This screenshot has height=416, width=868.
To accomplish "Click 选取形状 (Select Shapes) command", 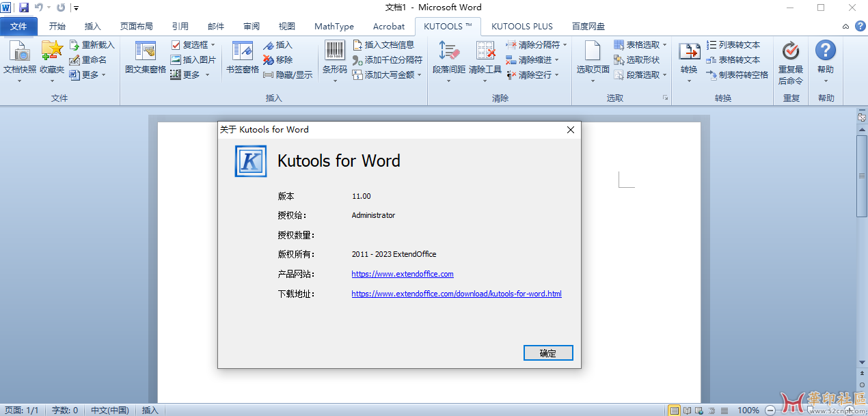I will click(x=636, y=59).
